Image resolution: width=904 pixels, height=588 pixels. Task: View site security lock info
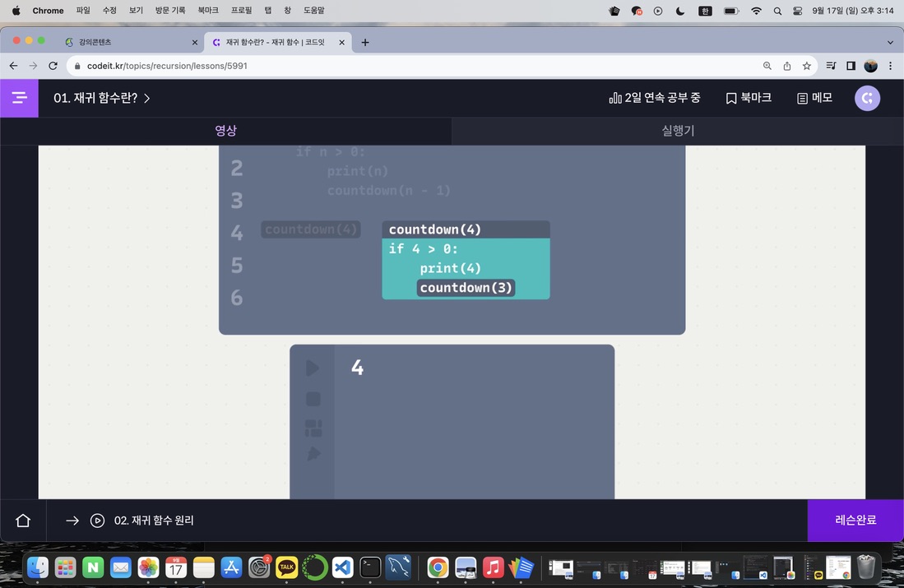[x=77, y=66]
